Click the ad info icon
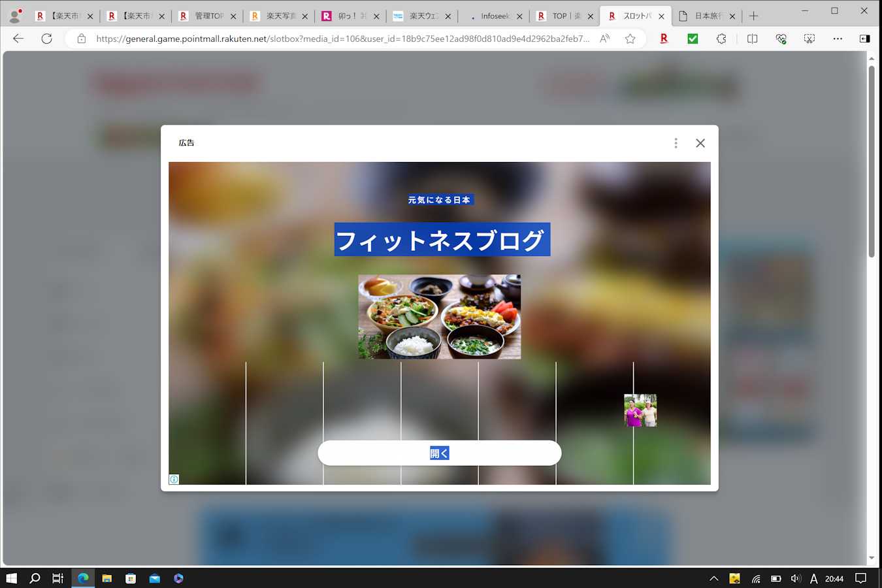Image resolution: width=882 pixels, height=588 pixels. tap(174, 480)
